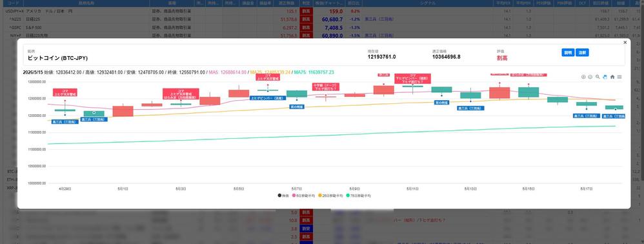Click the fair value 10364696.8

[x=446, y=57]
